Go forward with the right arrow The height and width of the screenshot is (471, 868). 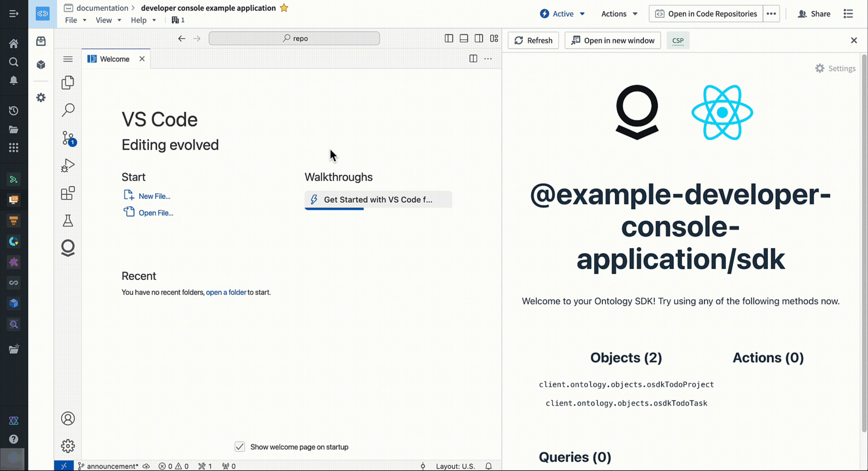pos(197,38)
